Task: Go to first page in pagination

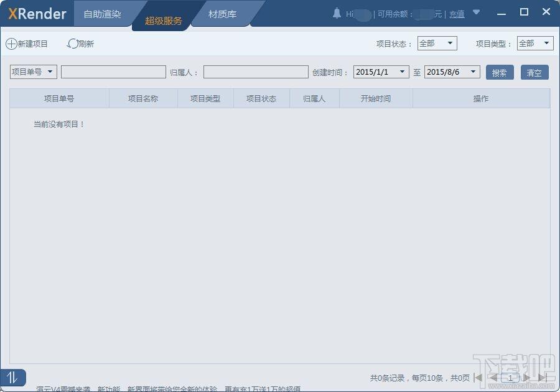Action: pyautogui.click(x=478, y=377)
